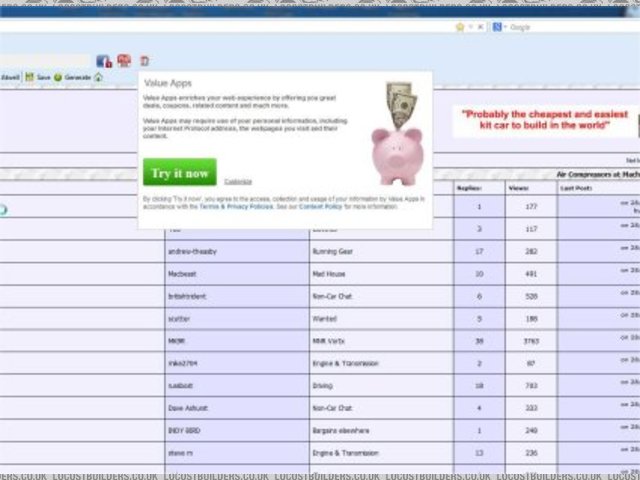
Task: Click the blue Facebook toolbar icon
Action: pos(103,61)
